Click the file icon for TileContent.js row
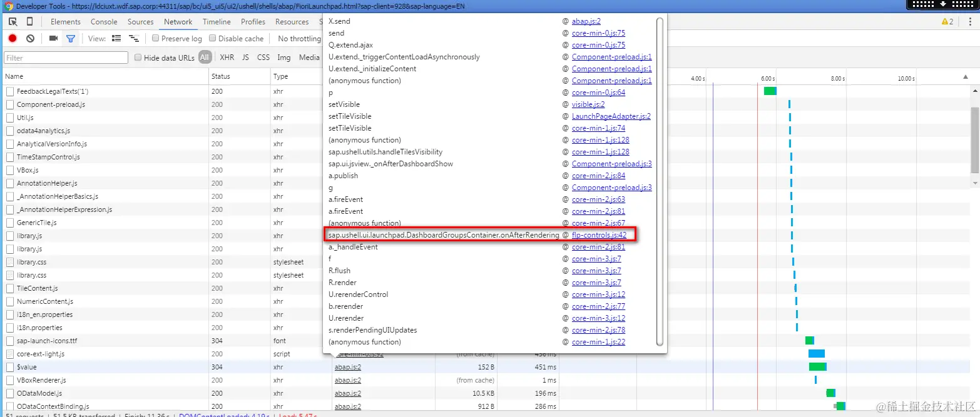This screenshot has height=417, width=980. click(10, 288)
